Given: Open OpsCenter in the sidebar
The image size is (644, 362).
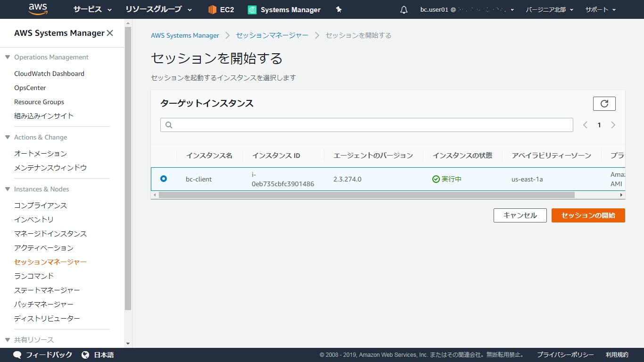Looking at the screenshot, I should pyautogui.click(x=30, y=88).
